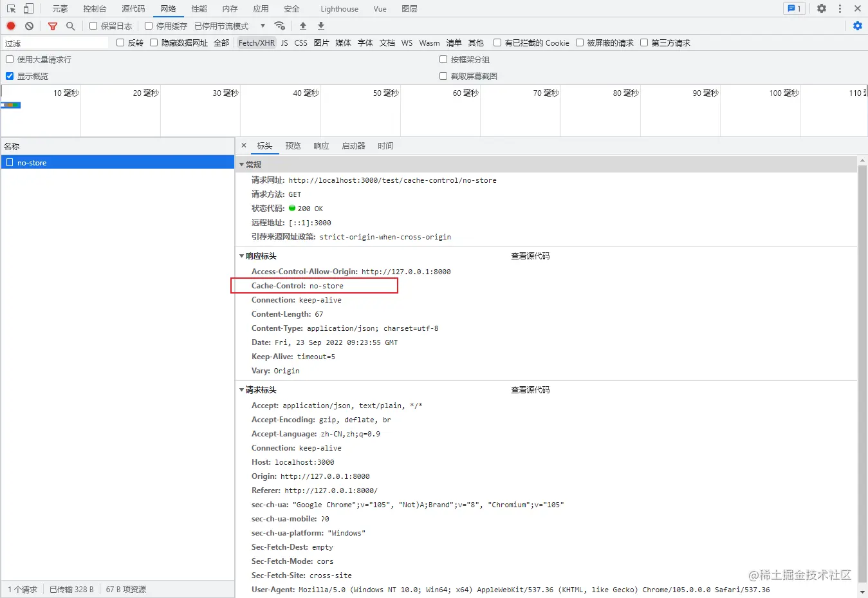Switch to the 元素 panel tab
Viewport: 868px width, 598px height.
(x=60, y=8)
